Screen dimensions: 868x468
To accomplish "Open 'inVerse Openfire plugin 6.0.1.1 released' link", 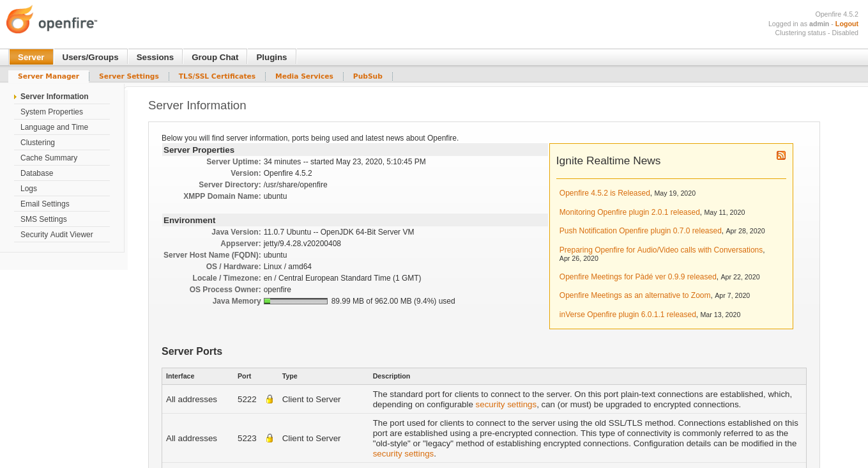I will click(628, 315).
